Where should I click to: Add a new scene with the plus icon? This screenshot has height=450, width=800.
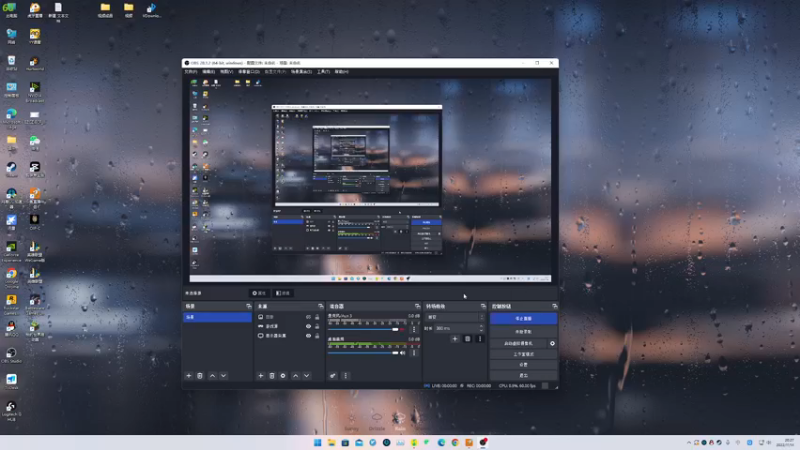click(x=189, y=376)
